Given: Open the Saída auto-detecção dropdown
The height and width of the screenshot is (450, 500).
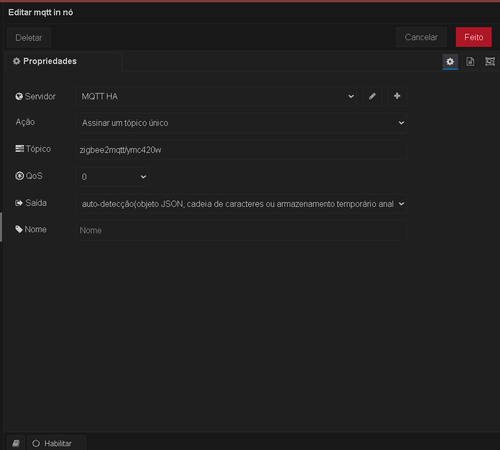Looking at the screenshot, I should 241,204.
